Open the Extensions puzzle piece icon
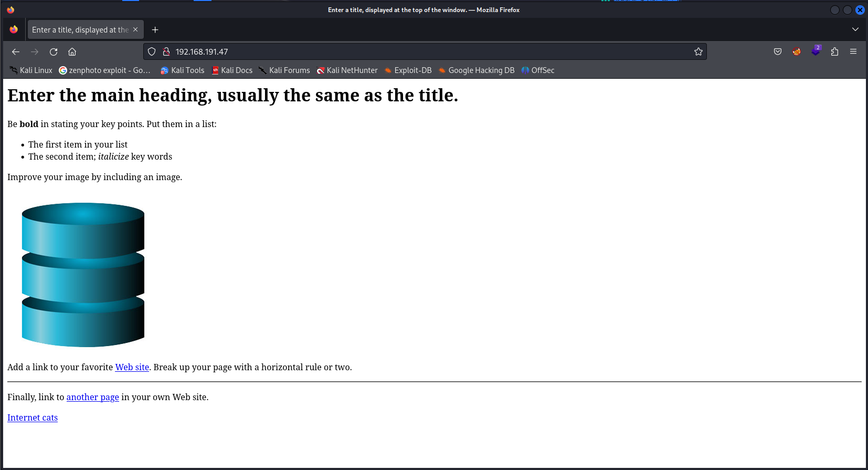This screenshot has width=868, height=470. tap(834, 51)
